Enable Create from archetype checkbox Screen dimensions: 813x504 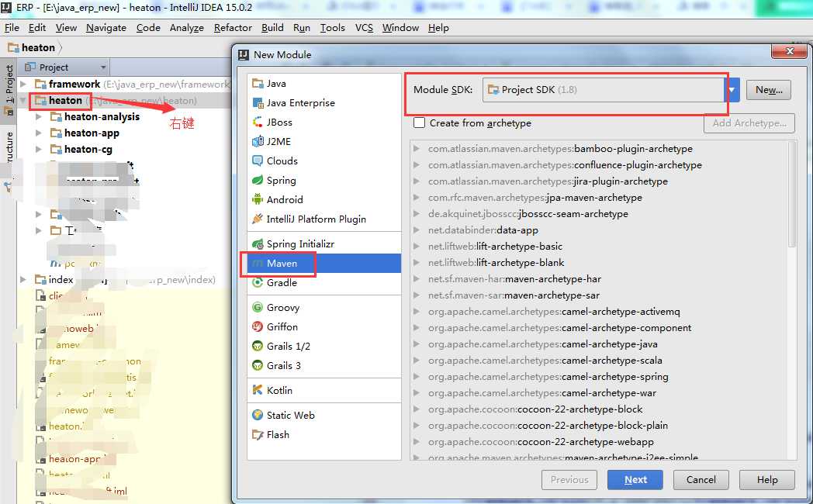(x=419, y=123)
